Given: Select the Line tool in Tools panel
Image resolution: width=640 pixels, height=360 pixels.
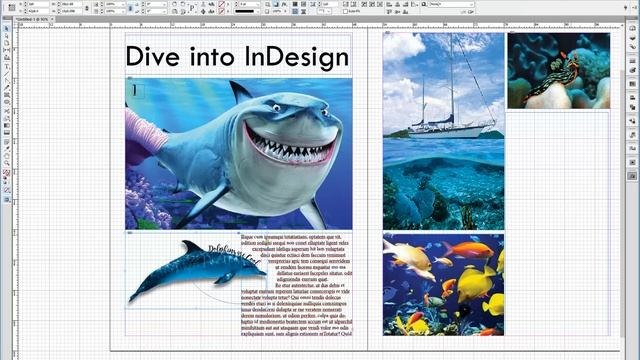Looking at the screenshot, I should pos(7,73).
